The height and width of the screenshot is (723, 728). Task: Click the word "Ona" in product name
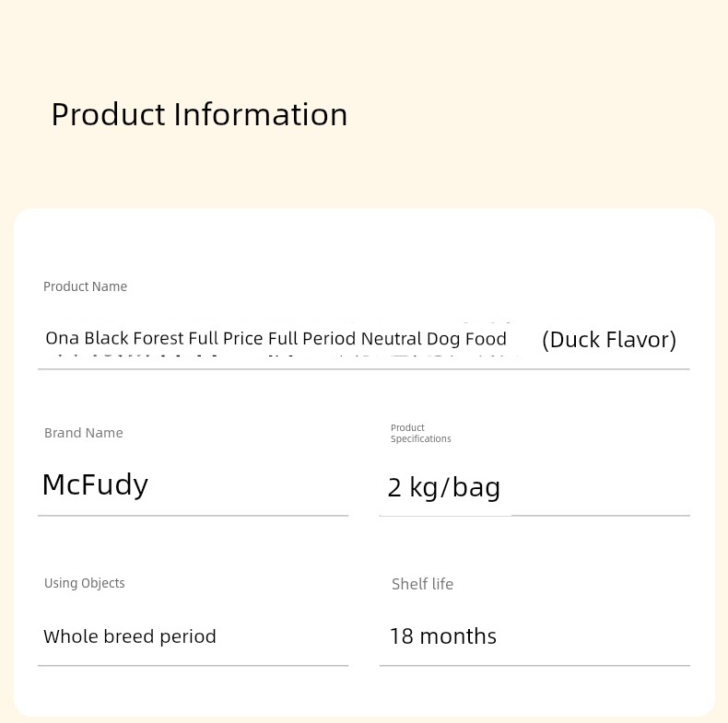coord(63,339)
